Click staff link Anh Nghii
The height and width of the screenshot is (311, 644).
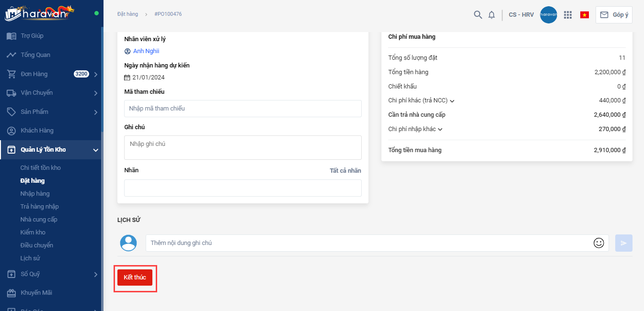click(x=146, y=51)
